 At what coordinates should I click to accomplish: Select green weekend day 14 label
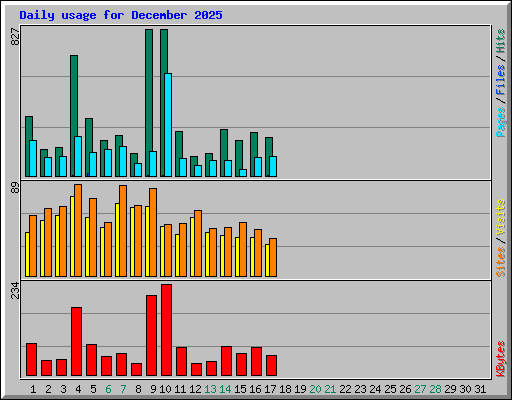225,389
